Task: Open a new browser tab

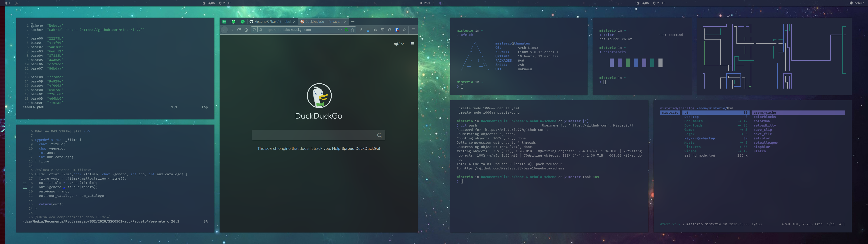Action: (353, 21)
